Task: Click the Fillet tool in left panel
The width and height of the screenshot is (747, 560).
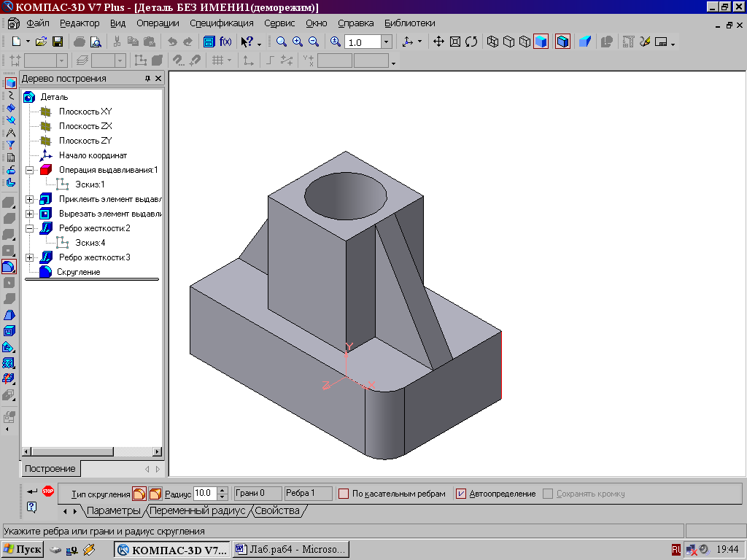Action: click(9, 266)
